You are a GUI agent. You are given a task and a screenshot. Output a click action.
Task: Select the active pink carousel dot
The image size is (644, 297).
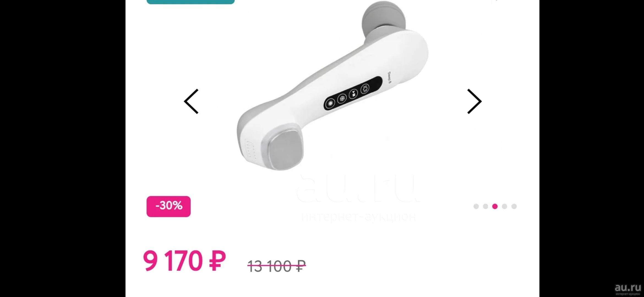point(495,206)
